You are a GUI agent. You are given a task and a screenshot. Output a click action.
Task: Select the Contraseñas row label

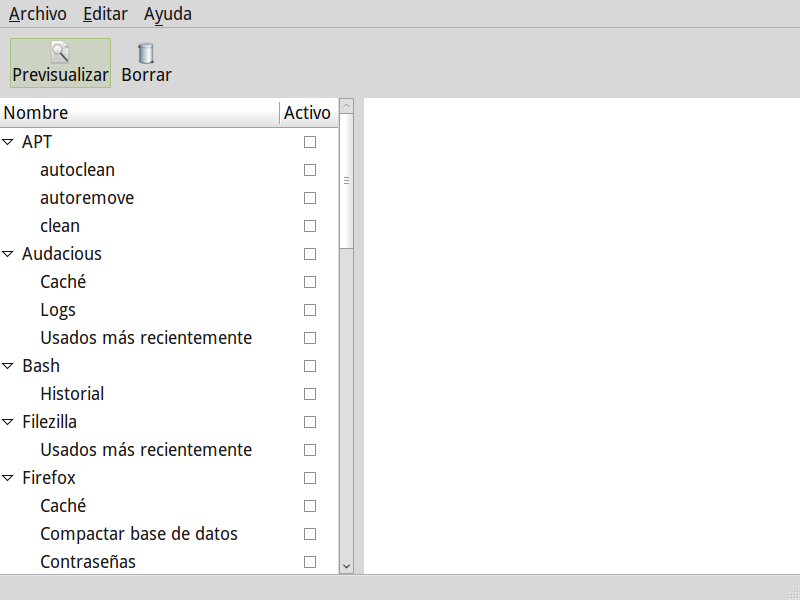pos(88,562)
